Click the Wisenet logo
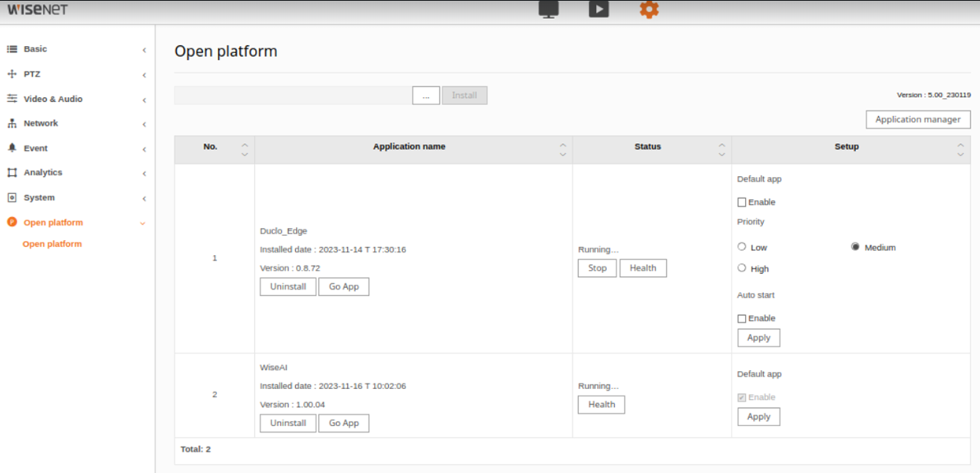 pyautogui.click(x=38, y=10)
